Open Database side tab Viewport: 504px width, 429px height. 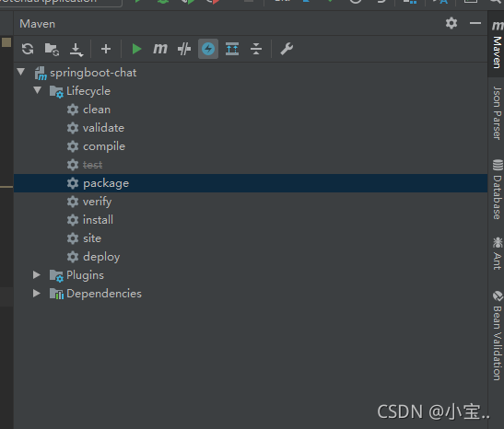498,190
